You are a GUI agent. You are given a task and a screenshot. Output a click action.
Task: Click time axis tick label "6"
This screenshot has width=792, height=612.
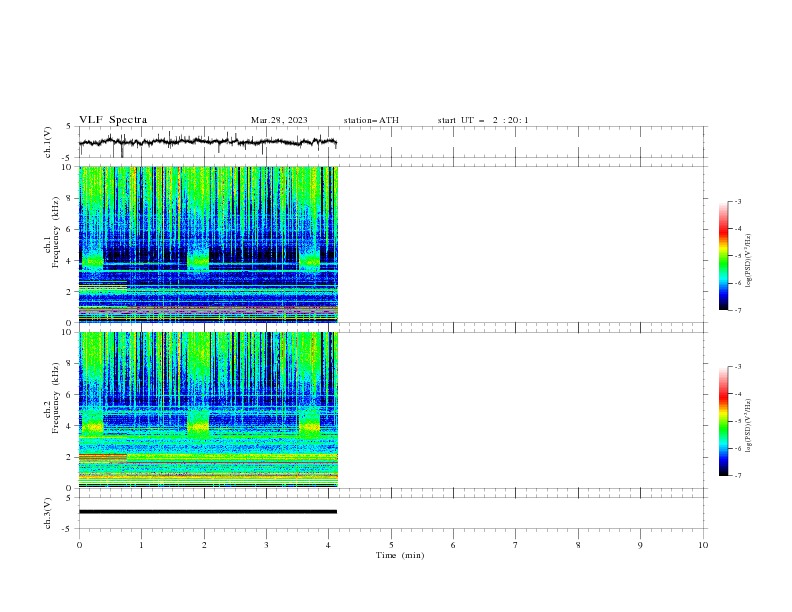coord(454,545)
